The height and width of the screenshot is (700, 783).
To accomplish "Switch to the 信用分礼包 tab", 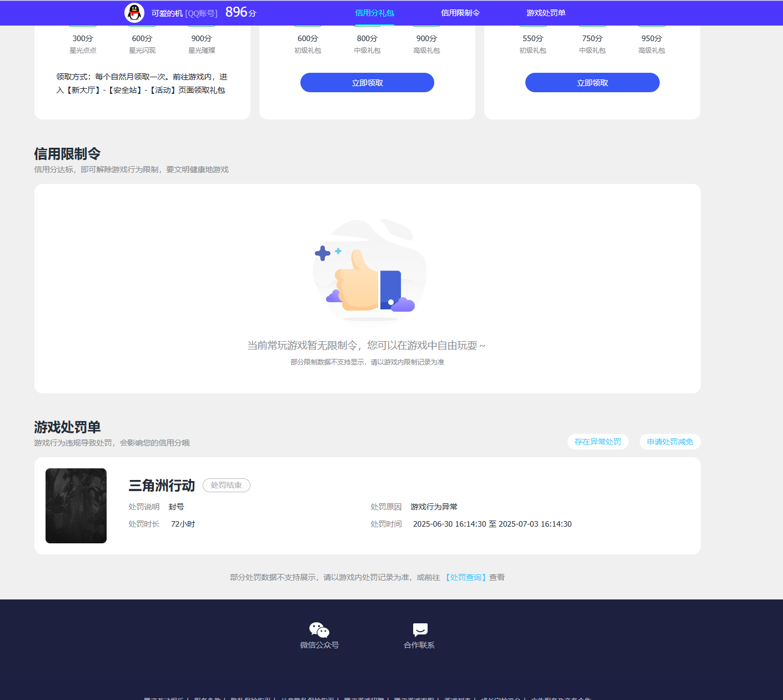I will point(375,13).
